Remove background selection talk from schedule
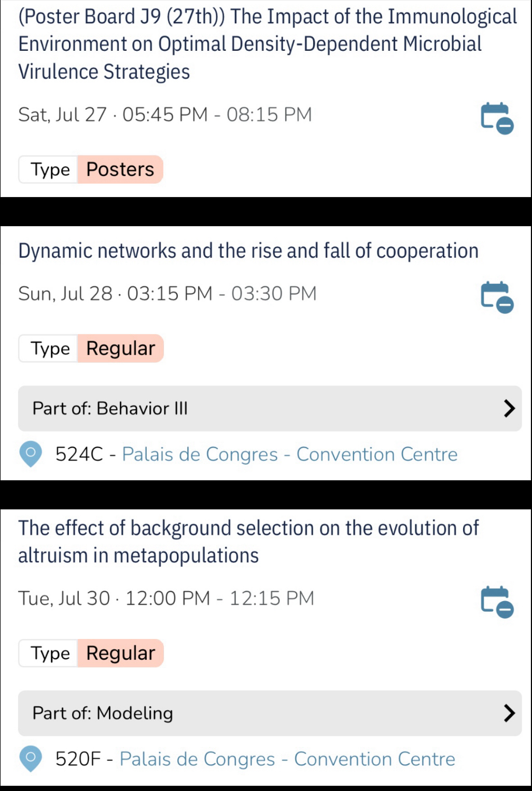 click(x=497, y=602)
